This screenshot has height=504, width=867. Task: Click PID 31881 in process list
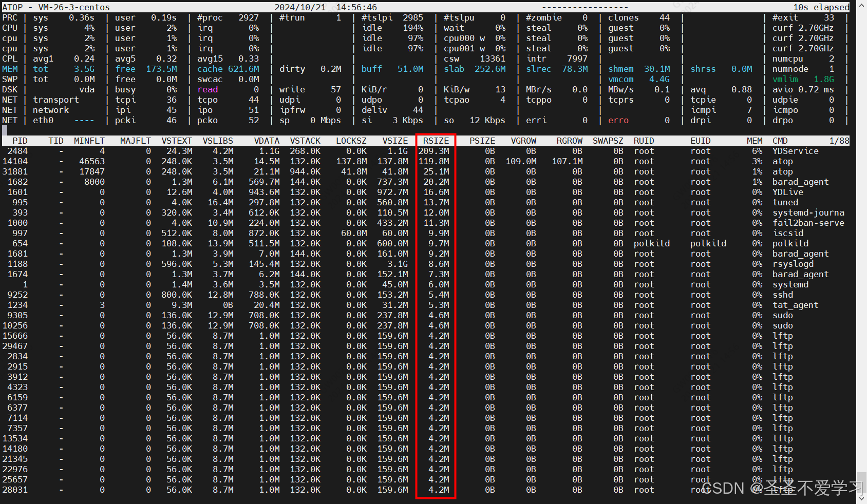pyautogui.click(x=15, y=171)
